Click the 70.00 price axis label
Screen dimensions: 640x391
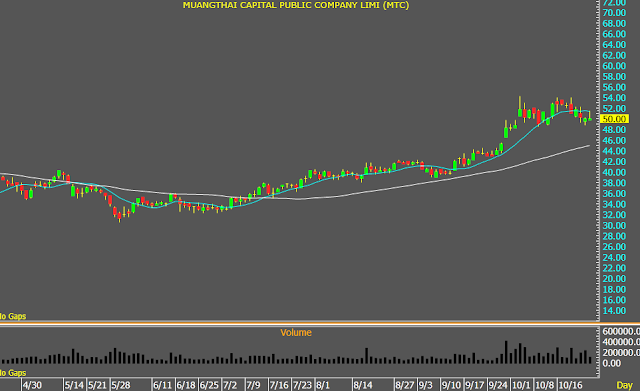(x=614, y=13)
